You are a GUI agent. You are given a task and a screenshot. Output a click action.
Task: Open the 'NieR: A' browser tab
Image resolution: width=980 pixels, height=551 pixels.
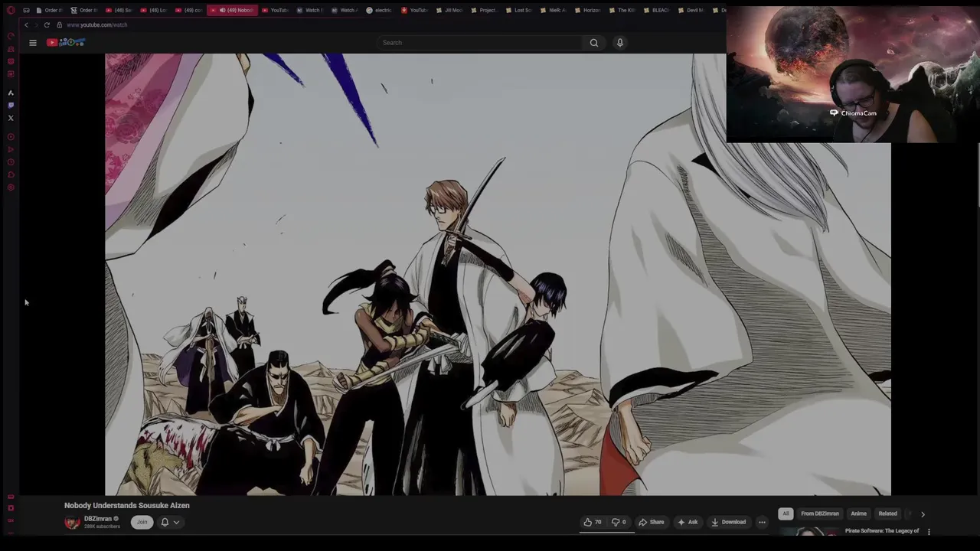553,10
